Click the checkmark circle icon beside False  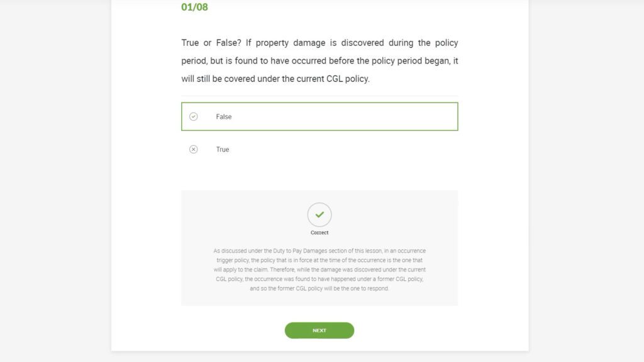(193, 116)
